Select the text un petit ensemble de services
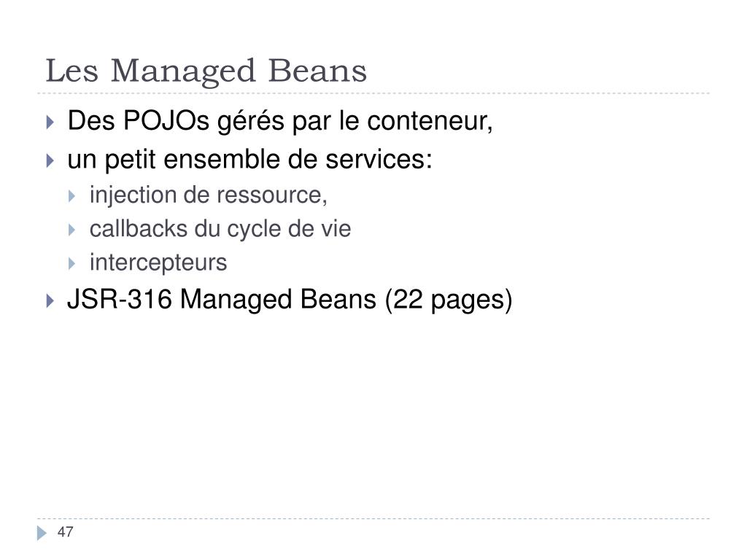This screenshot has width=747, height=560. (x=249, y=160)
